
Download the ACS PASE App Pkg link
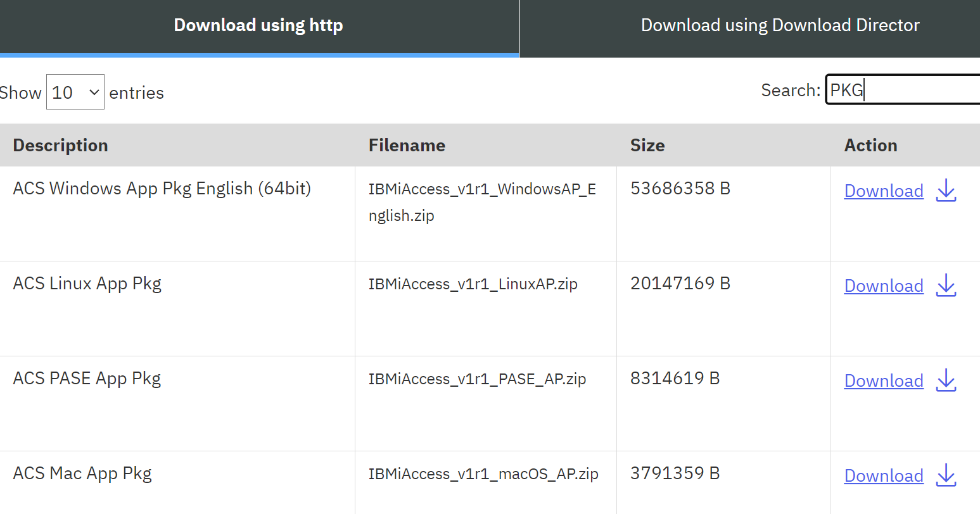click(x=884, y=380)
